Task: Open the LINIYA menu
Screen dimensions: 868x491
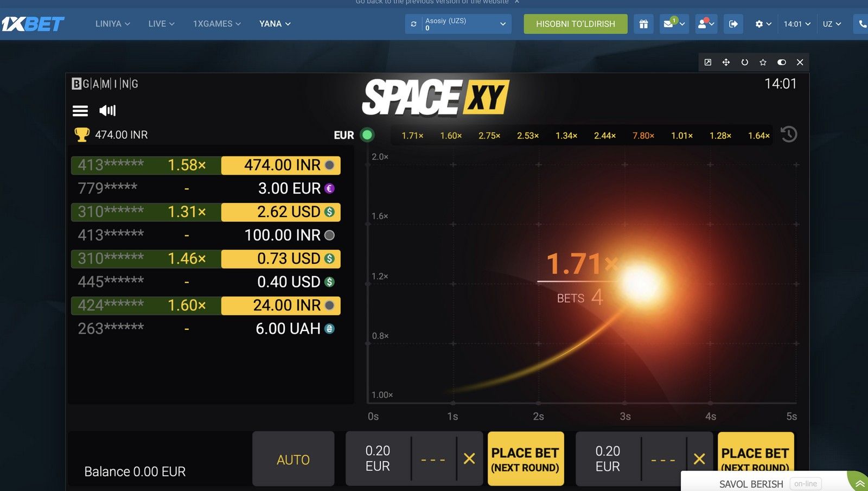Action: [112, 24]
